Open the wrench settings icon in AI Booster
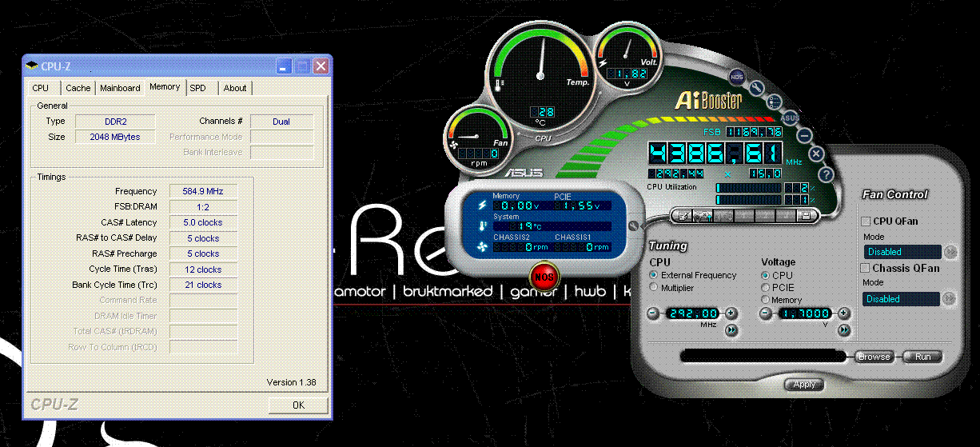The width and height of the screenshot is (980, 447). coord(756,88)
